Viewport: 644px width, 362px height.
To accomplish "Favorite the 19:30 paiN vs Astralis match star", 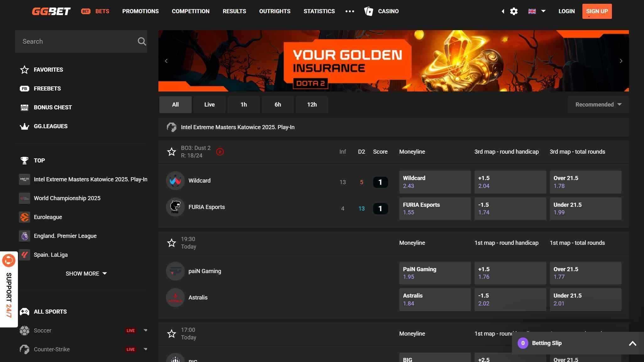I will (172, 243).
